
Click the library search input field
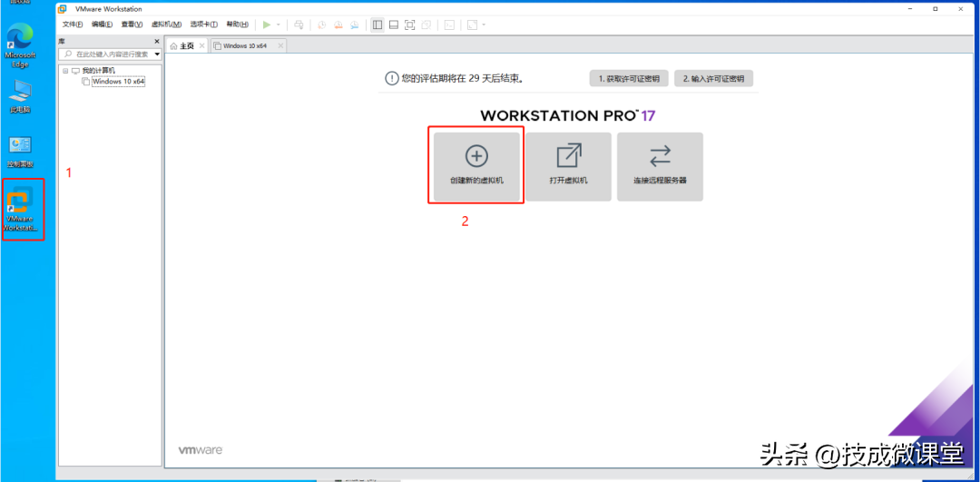(x=106, y=54)
